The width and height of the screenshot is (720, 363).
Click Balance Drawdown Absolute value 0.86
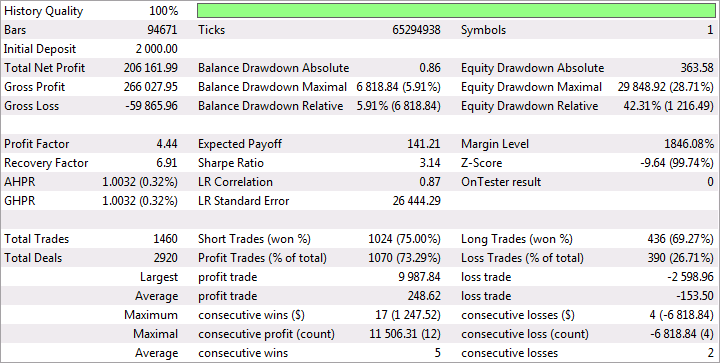430,68
